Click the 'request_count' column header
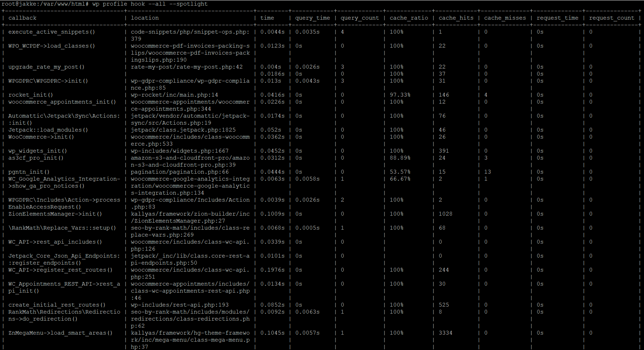Viewport: 644px width, 350px height. coord(611,18)
